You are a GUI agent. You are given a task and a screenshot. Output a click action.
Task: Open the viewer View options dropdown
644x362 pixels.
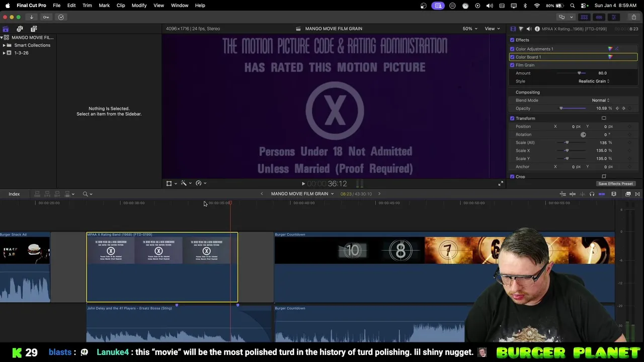[x=492, y=29]
